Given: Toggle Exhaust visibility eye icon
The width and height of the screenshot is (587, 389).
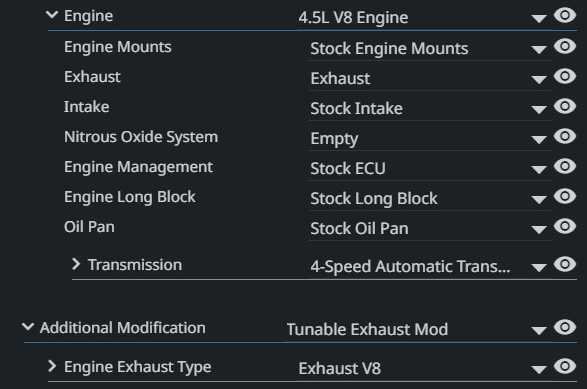Looking at the screenshot, I should [x=565, y=76].
